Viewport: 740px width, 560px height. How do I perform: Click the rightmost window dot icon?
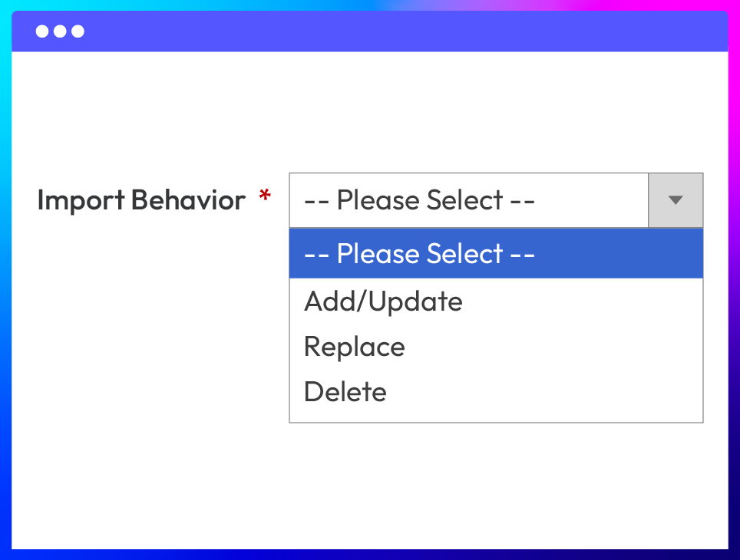[x=77, y=31]
